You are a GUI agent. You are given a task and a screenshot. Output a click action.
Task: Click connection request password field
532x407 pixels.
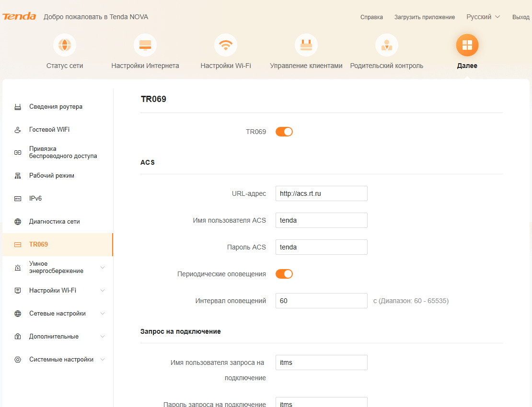pyautogui.click(x=321, y=402)
